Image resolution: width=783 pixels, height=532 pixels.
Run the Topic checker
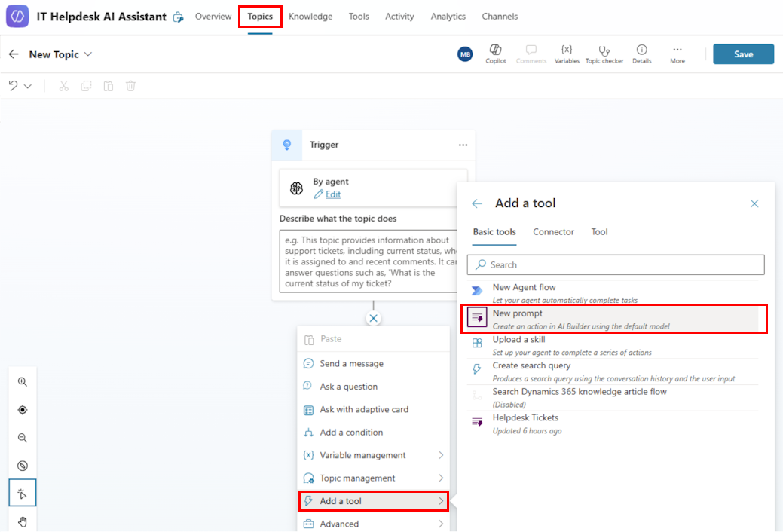click(604, 54)
